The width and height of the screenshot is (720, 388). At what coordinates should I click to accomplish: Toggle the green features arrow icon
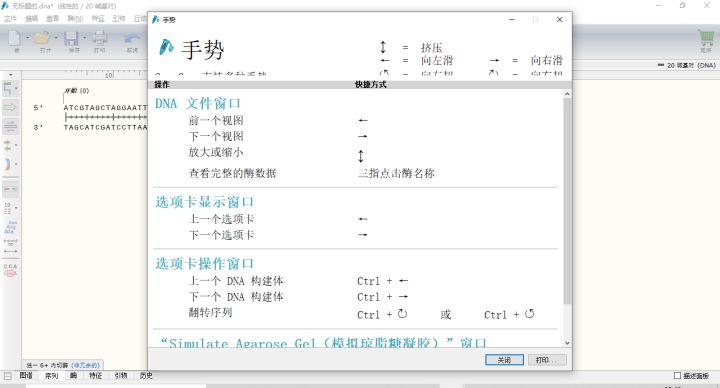[10, 108]
